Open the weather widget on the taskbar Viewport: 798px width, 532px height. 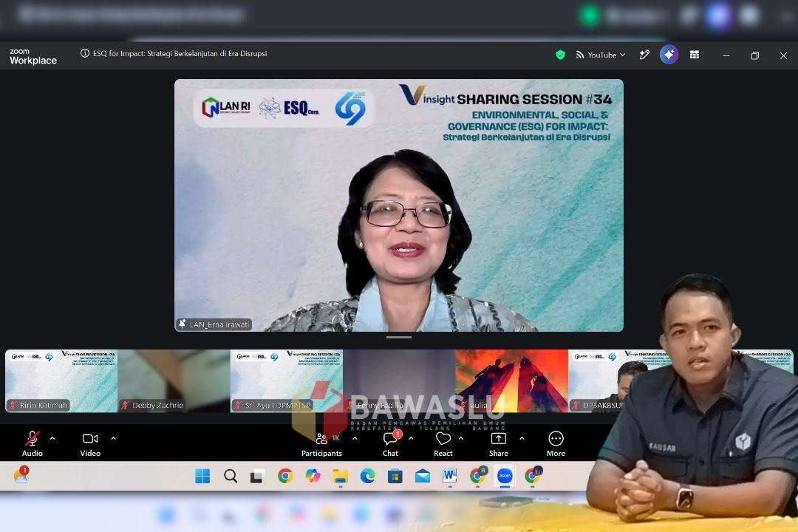21,475
